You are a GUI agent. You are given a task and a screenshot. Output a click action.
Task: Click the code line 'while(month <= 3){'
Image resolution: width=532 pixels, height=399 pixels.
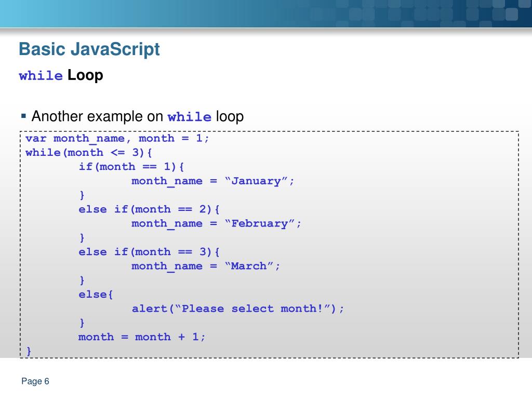(x=89, y=153)
